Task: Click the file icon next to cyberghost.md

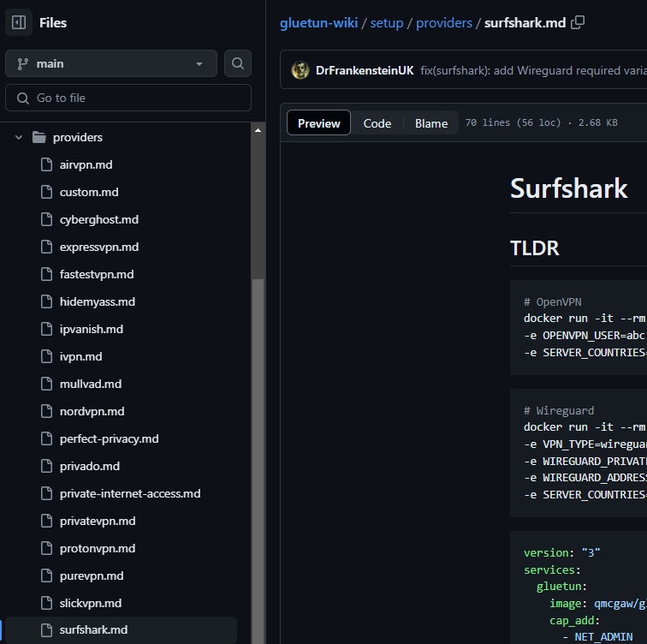Action: pyautogui.click(x=46, y=219)
